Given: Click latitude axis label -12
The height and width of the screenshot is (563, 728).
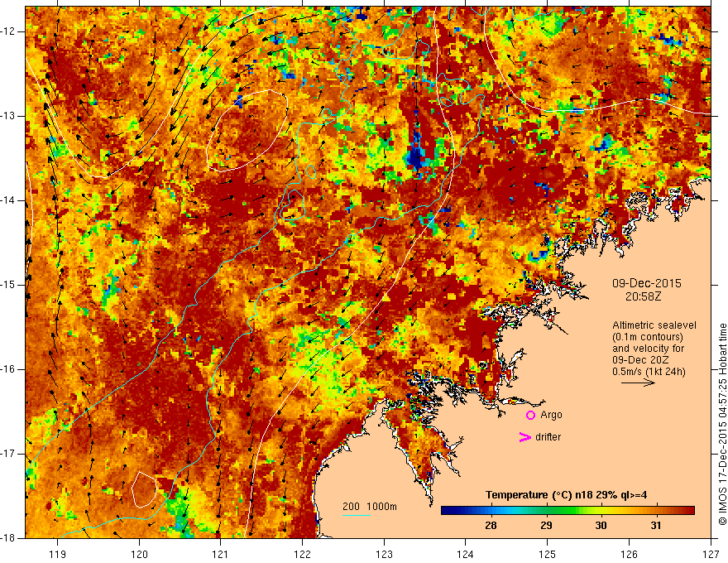Looking at the screenshot, I should 8,31.
